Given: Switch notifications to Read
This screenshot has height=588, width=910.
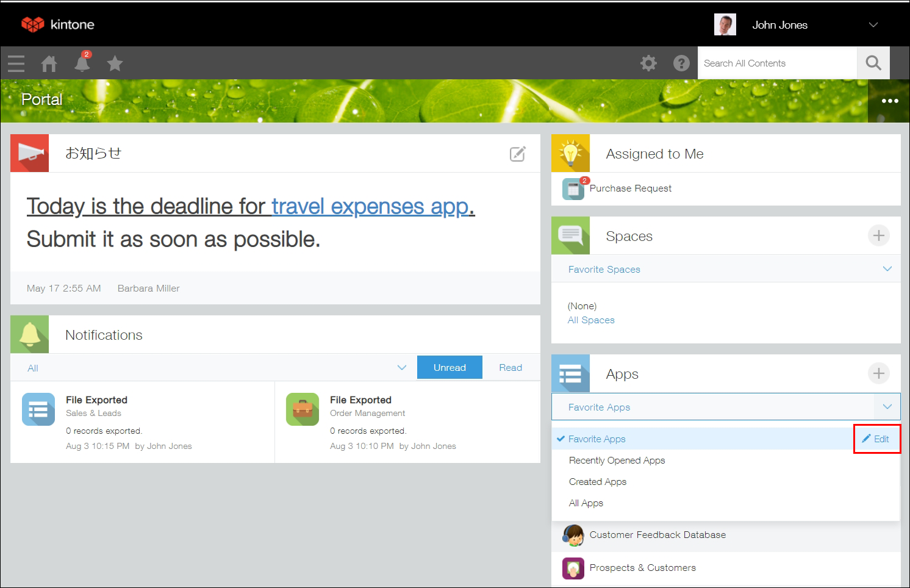Looking at the screenshot, I should (x=511, y=367).
